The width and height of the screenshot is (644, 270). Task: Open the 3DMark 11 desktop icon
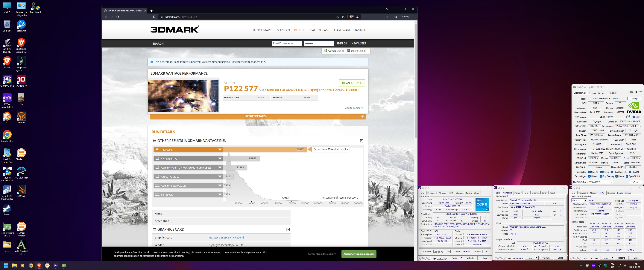click(21, 154)
